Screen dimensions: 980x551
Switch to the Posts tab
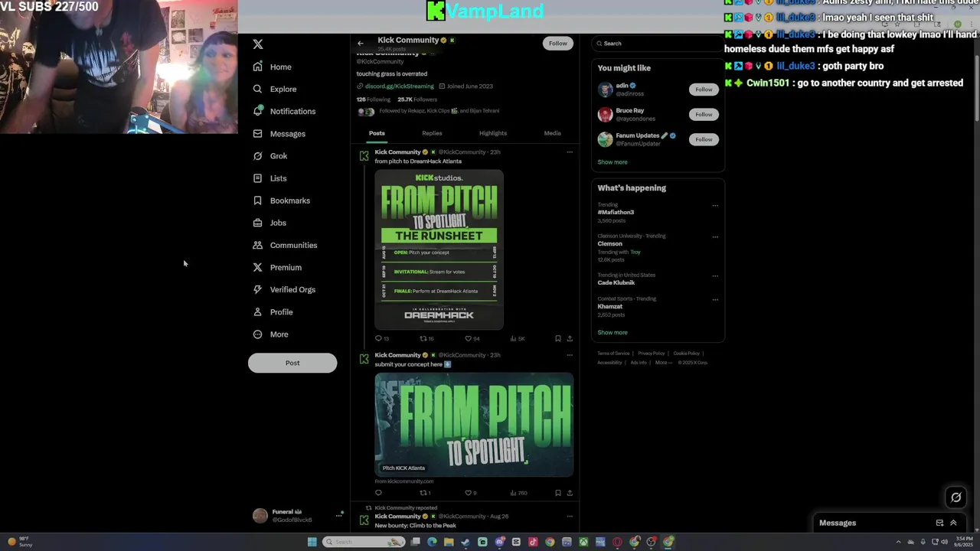pos(377,133)
